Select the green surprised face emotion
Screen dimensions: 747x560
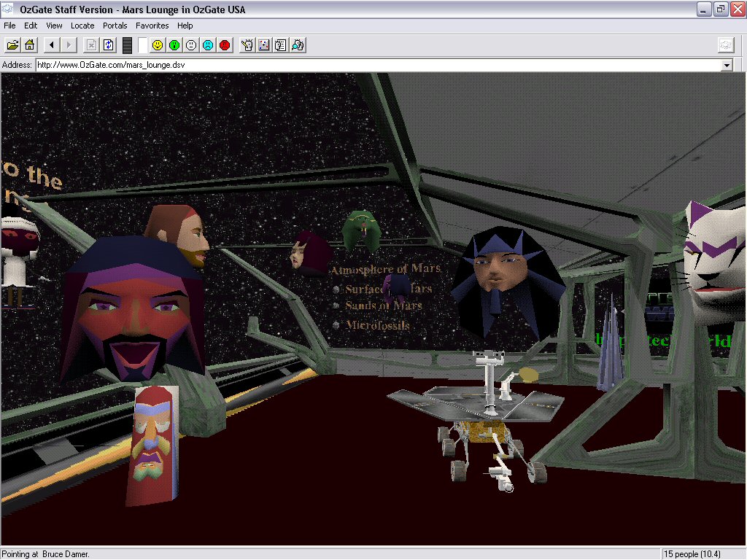click(x=174, y=45)
